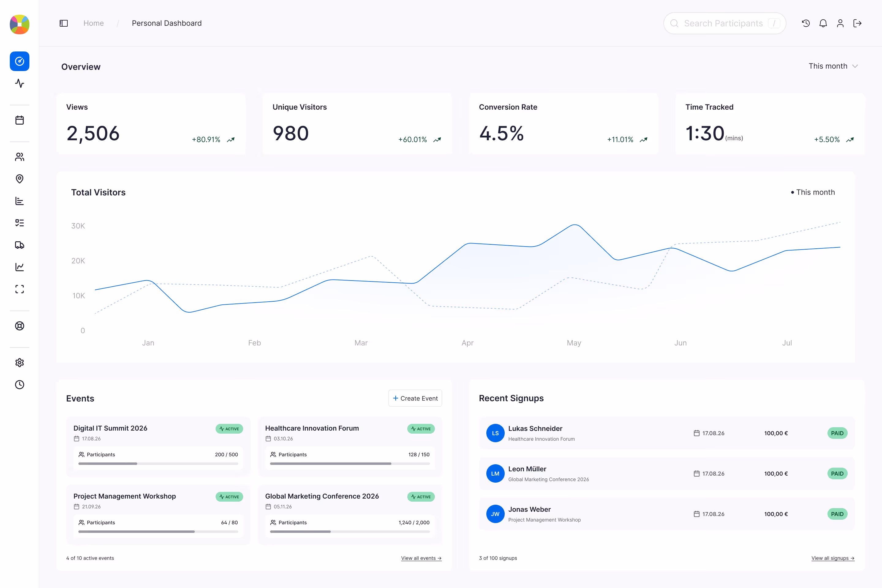Click the Create Event button
This screenshot has height=588, width=882.
point(415,398)
